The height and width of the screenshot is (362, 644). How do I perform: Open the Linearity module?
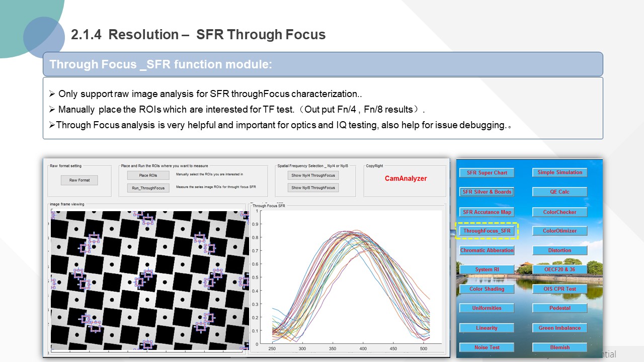(x=487, y=328)
